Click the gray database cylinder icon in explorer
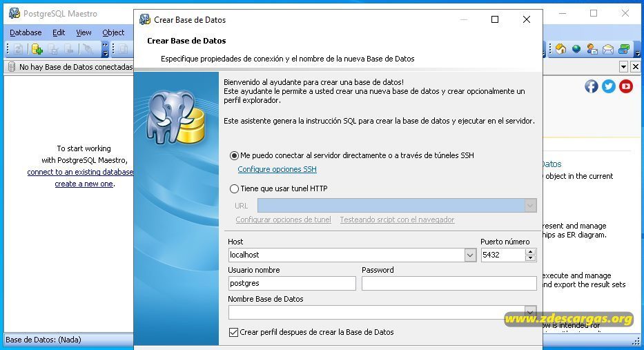This screenshot has height=350, width=644. (12, 66)
